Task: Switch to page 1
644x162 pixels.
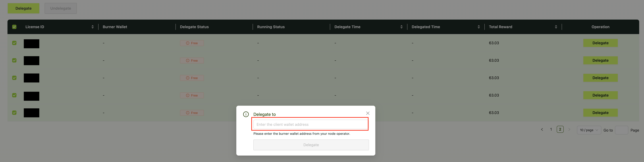Action: (551, 130)
